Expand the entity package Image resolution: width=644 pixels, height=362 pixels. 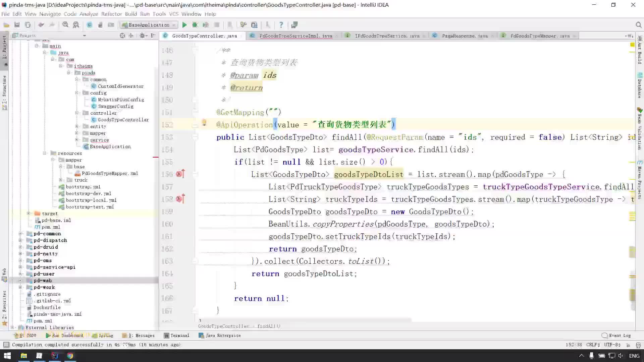[x=76, y=126]
